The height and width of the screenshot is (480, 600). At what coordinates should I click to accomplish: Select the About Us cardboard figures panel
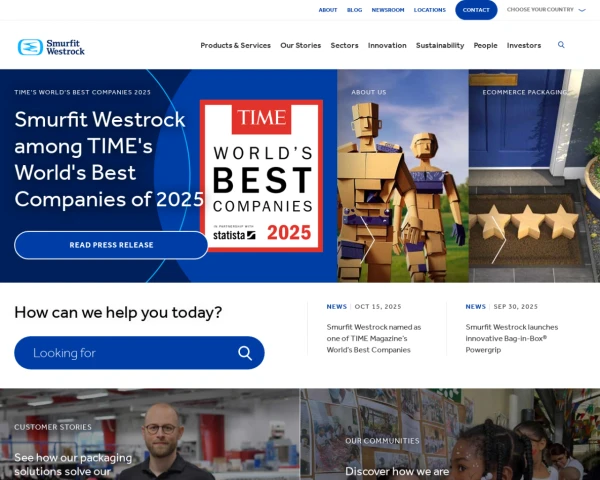click(403, 176)
